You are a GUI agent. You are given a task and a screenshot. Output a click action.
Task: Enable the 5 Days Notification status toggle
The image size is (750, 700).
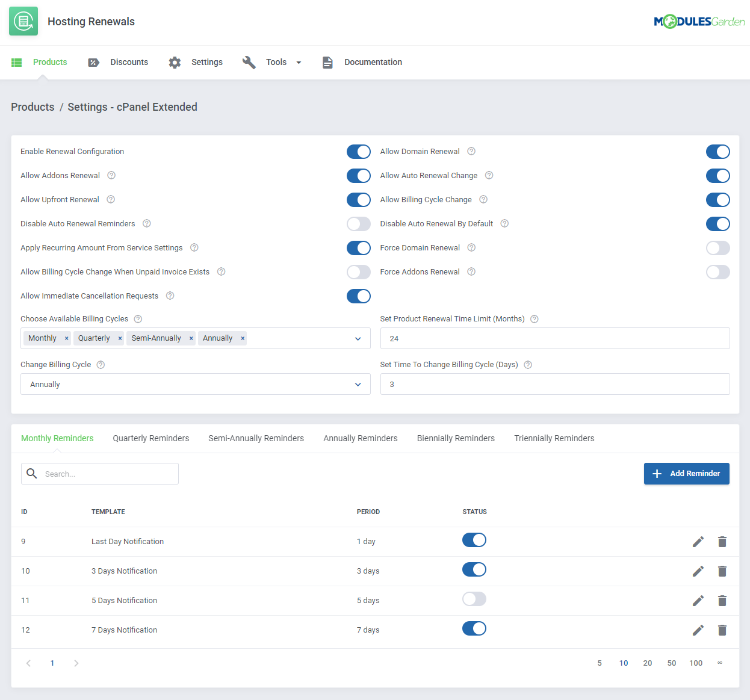tap(474, 599)
